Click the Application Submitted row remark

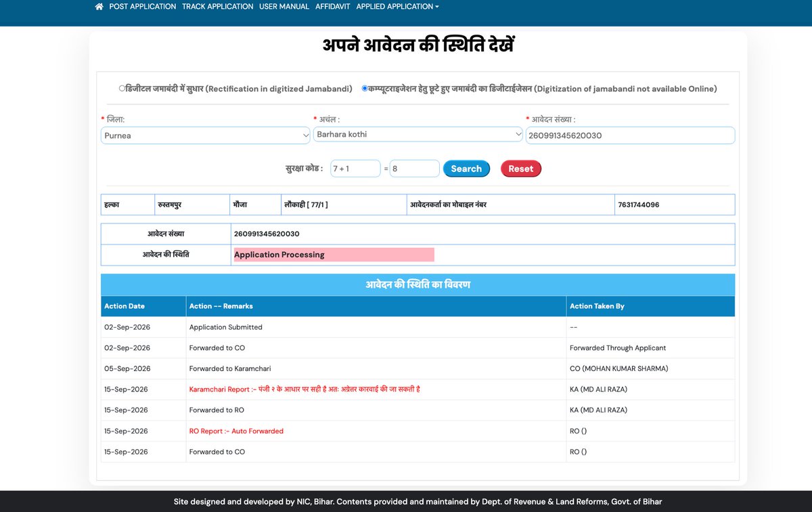click(226, 327)
